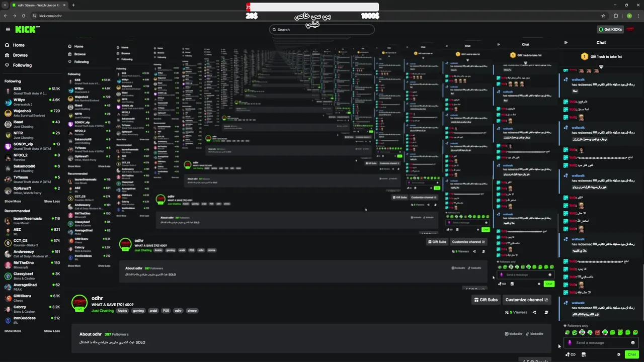Click Show Less under the left sidebar Following list

[52, 201]
